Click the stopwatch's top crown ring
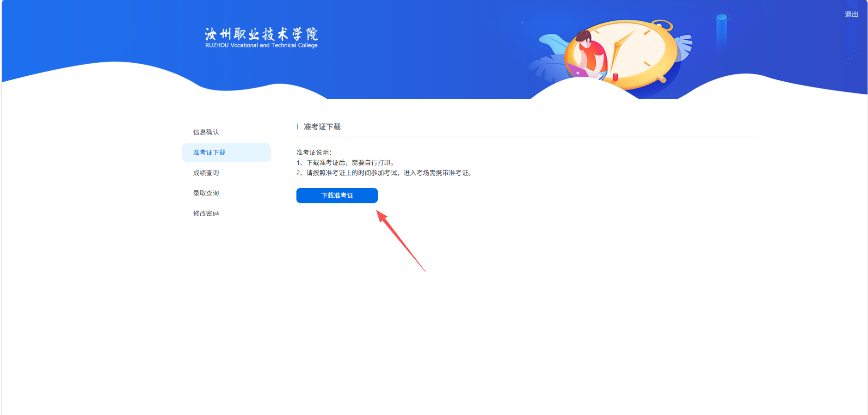The width and height of the screenshot is (868, 415). tap(663, 24)
